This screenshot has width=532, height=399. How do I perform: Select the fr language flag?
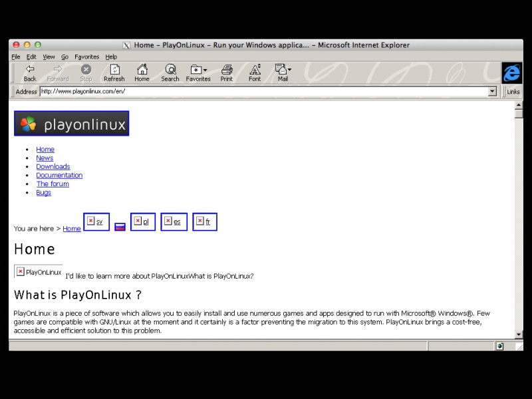(x=205, y=222)
